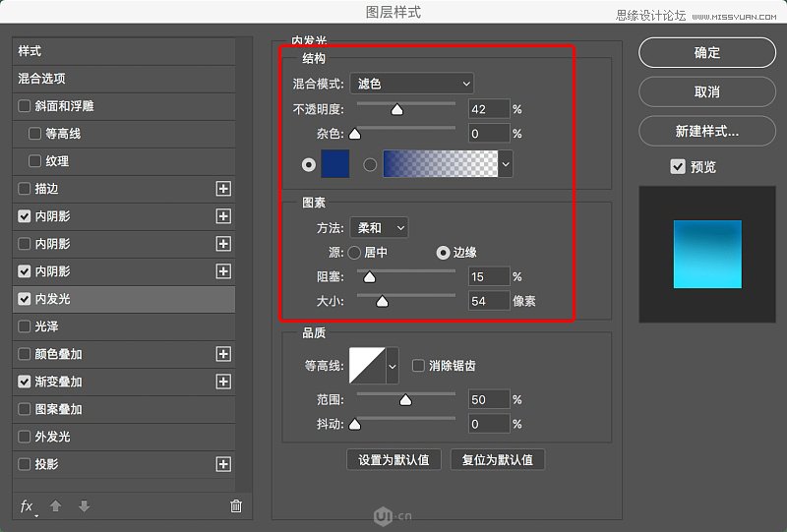Image resolution: width=787 pixels, height=532 pixels.
Task: Click the 阻塞 value field showing 15
Action: 489,276
